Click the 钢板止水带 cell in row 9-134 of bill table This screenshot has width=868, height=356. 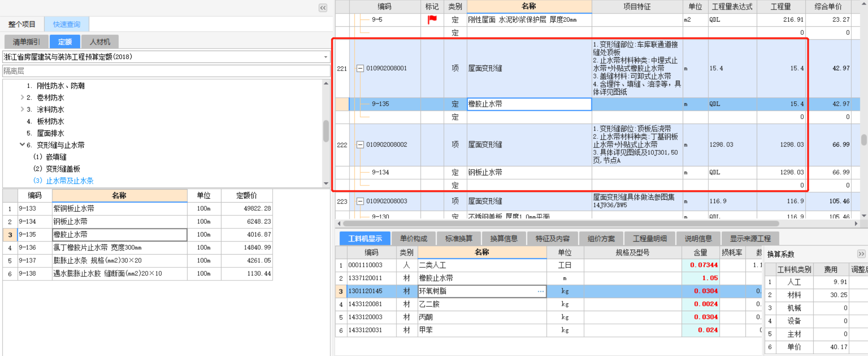pyautogui.click(x=529, y=172)
